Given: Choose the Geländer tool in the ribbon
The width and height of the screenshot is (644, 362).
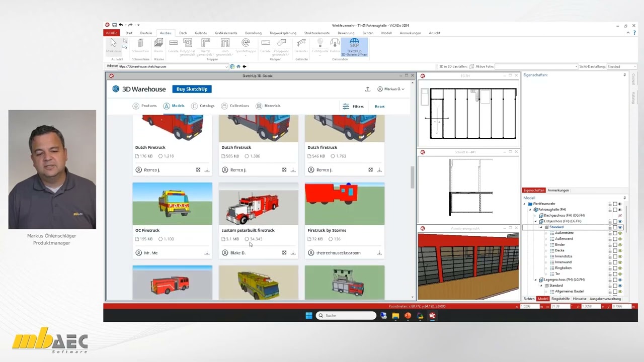Looking at the screenshot, I should pyautogui.click(x=301, y=46).
